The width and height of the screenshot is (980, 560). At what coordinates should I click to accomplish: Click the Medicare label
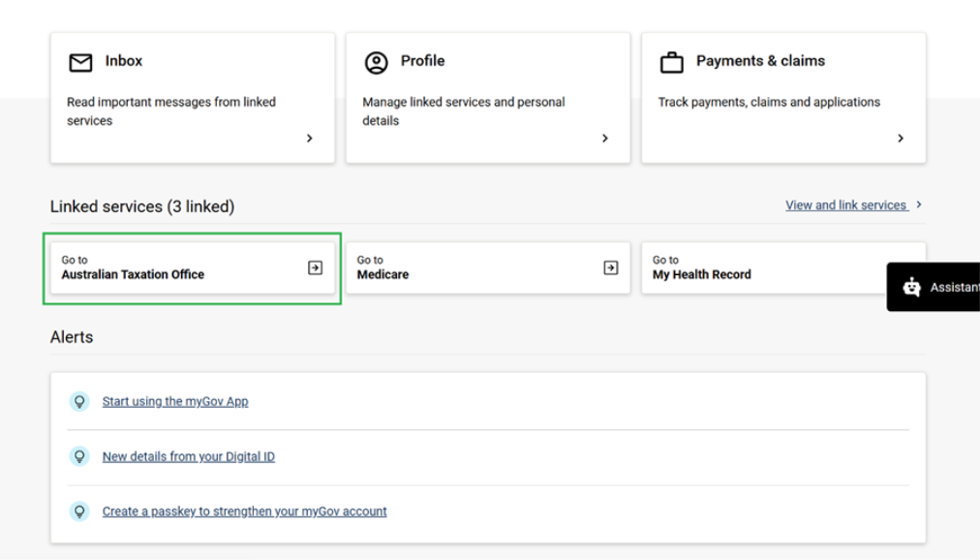(x=383, y=274)
